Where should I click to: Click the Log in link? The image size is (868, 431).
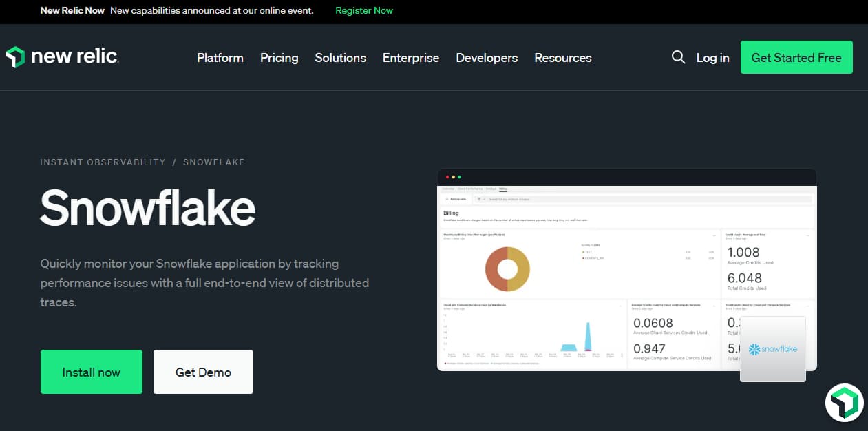[712, 58]
